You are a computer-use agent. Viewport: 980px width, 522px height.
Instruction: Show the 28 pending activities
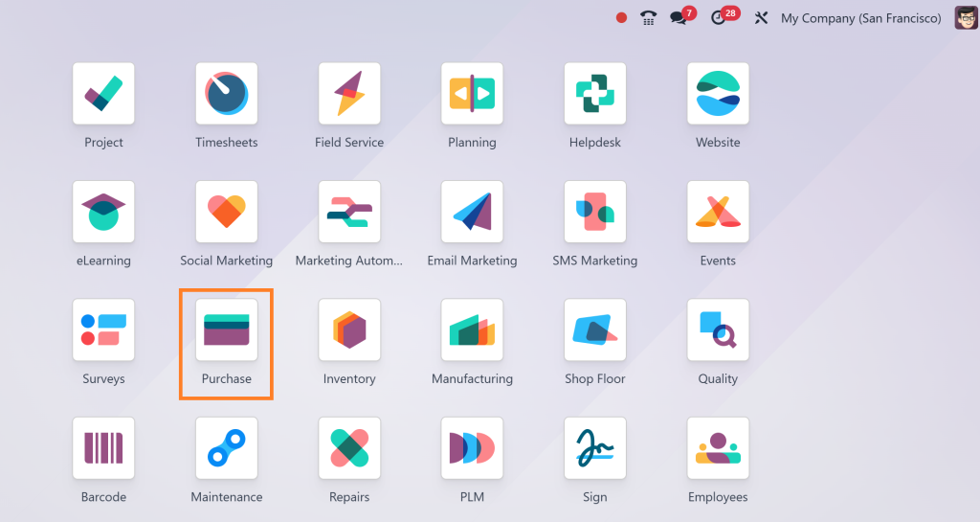pyautogui.click(x=725, y=16)
